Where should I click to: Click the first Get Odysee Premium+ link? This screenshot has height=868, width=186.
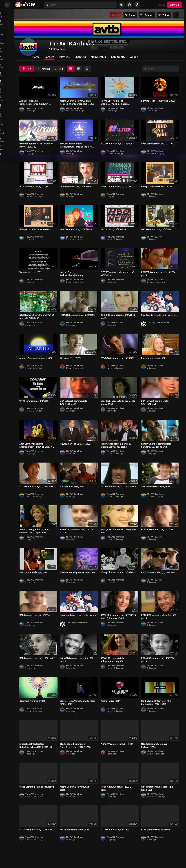pyautogui.click(x=158, y=322)
